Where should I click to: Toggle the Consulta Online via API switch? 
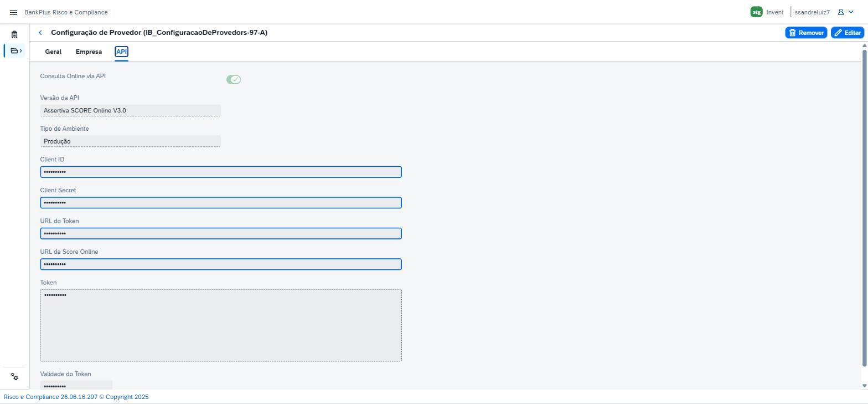pyautogui.click(x=234, y=80)
